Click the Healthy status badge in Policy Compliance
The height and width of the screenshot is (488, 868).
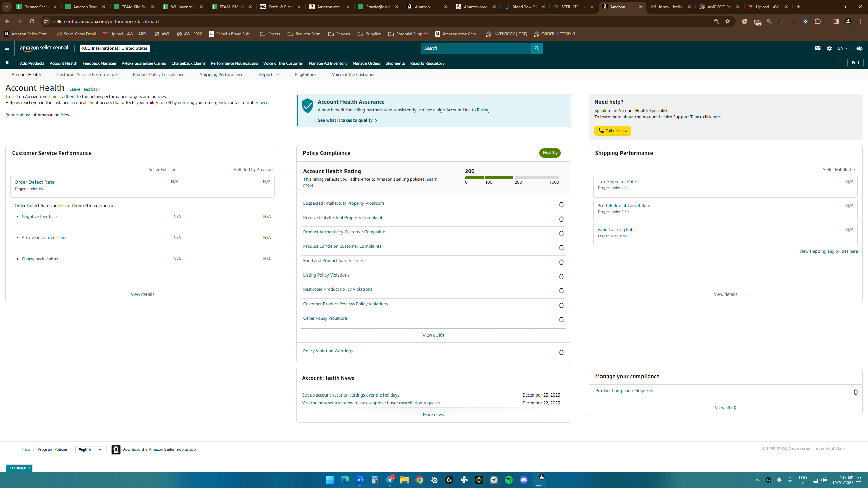550,153
